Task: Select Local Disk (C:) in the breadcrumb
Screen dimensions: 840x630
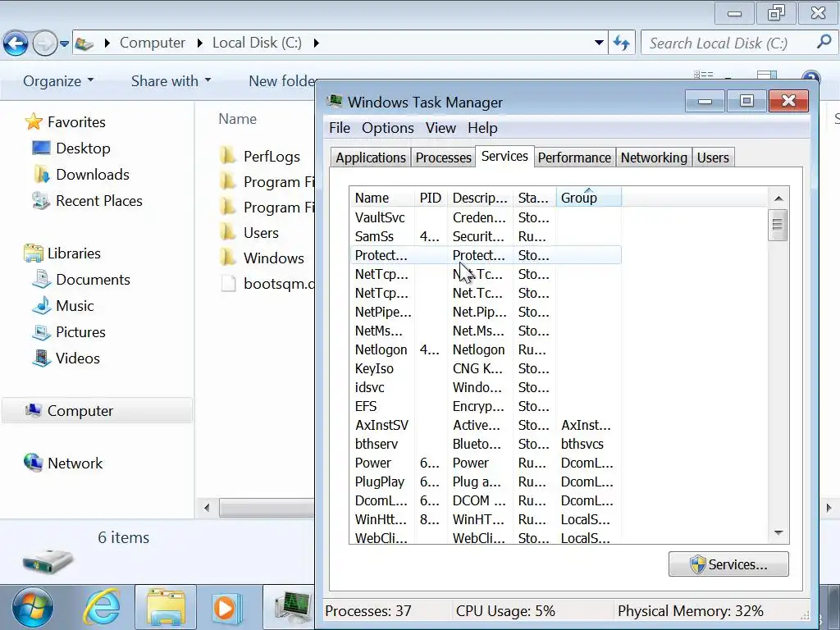Action: (257, 43)
